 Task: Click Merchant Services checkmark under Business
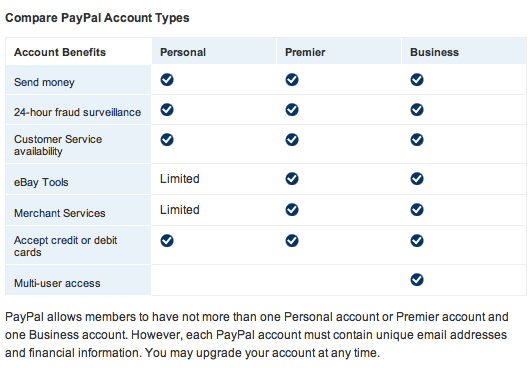pyautogui.click(x=417, y=209)
